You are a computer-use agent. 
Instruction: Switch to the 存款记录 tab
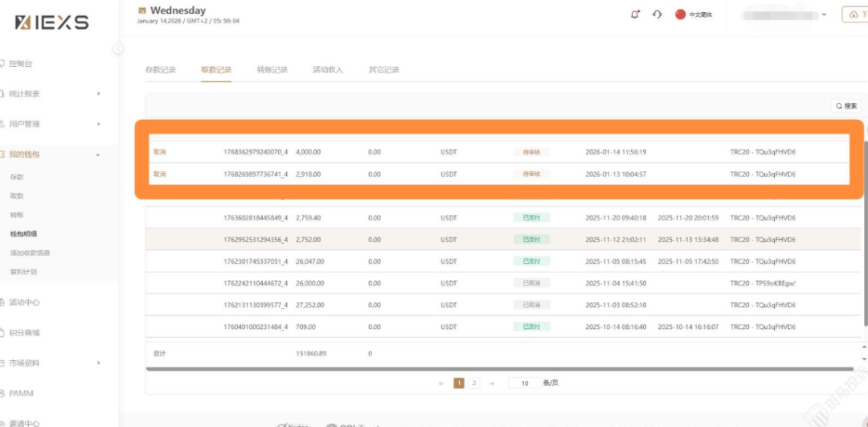(x=160, y=70)
